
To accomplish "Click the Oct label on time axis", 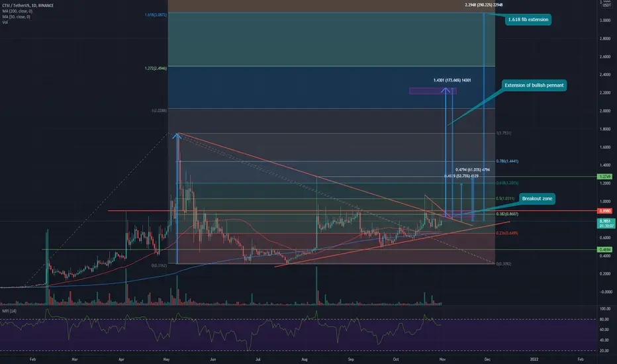I will (396, 359).
